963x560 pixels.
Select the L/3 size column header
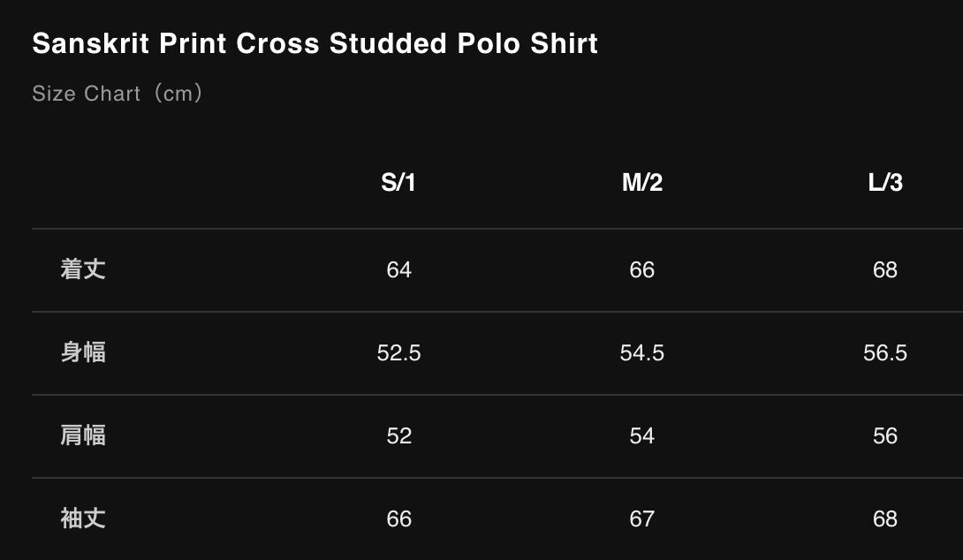[885, 183]
